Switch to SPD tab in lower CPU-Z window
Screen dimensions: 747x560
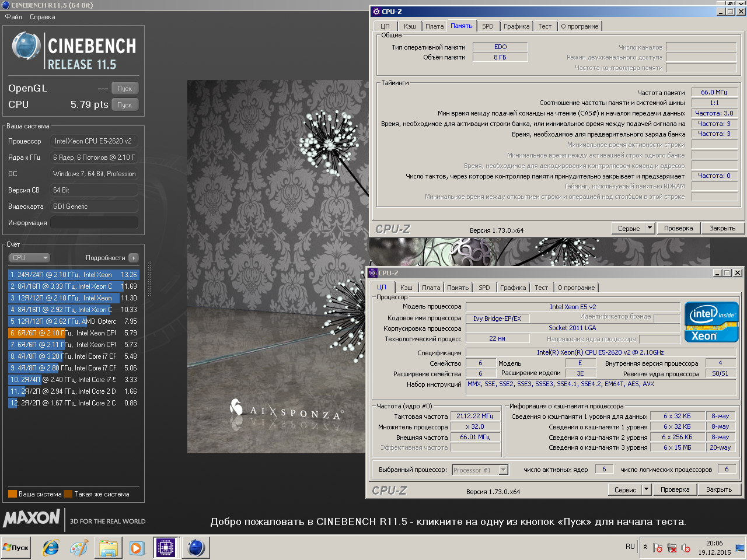(484, 288)
